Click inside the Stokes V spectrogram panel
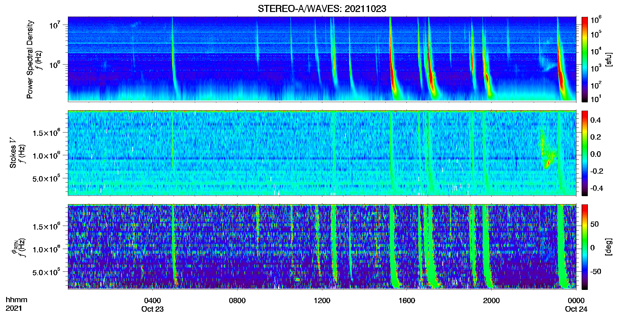This screenshot has width=644, height=332. [322, 153]
